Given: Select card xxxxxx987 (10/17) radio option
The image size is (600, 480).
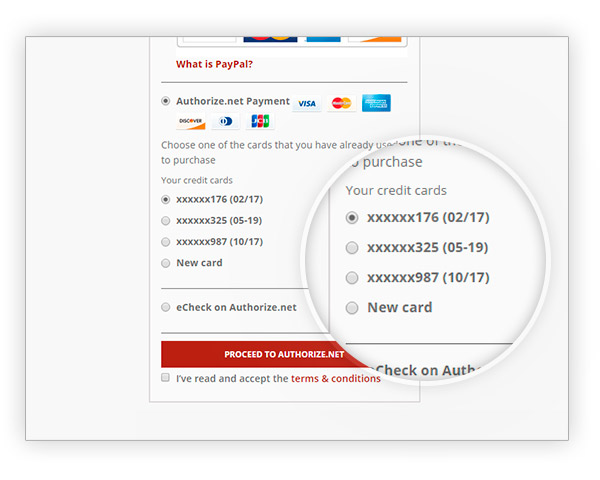Looking at the screenshot, I should [x=165, y=242].
